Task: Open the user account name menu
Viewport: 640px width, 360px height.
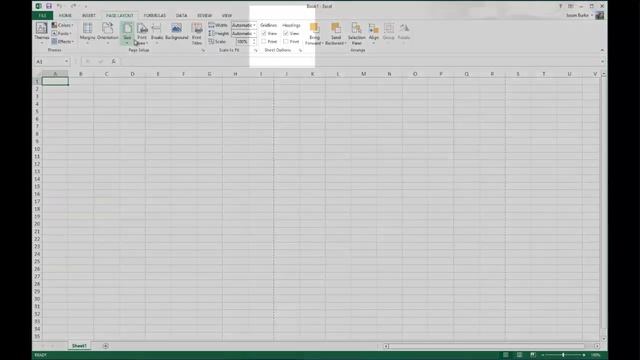Action: pos(579,16)
